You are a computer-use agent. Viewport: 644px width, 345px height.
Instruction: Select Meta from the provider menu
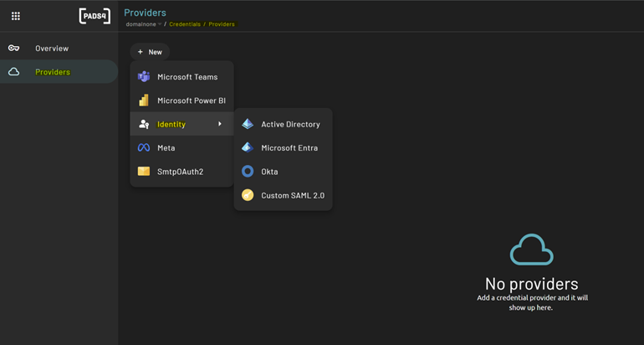click(x=182, y=147)
